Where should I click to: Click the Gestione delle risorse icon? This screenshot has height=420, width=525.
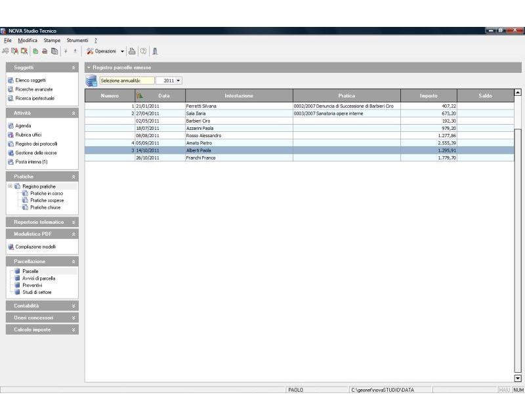[10, 153]
